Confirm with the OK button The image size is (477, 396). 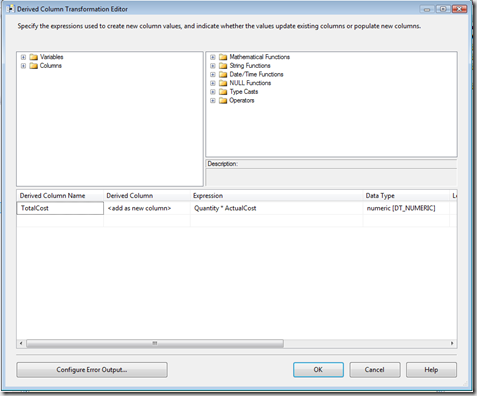(x=318, y=370)
